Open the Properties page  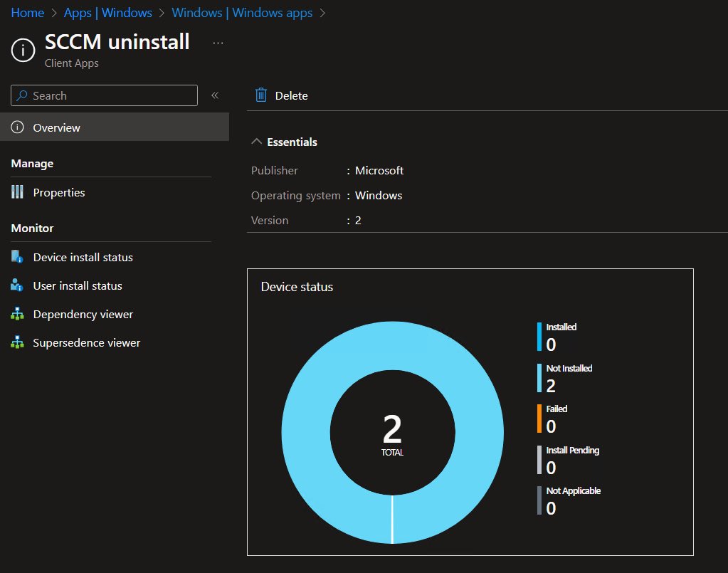[x=59, y=193]
